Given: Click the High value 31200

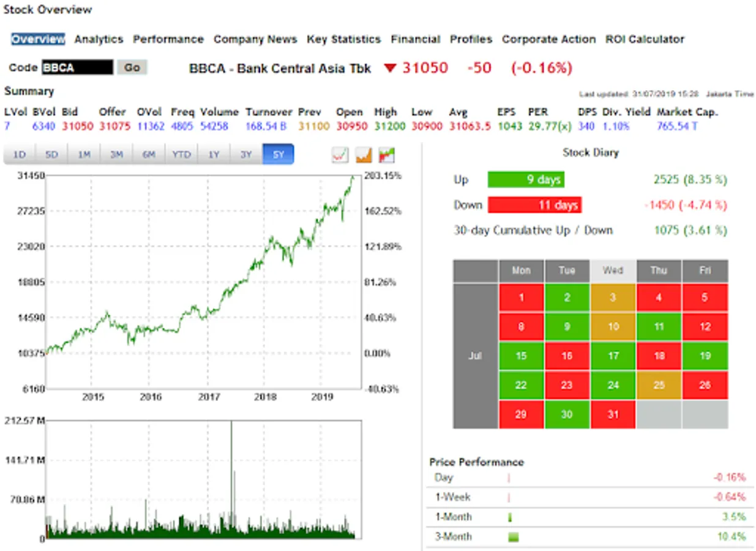Looking at the screenshot, I should tap(390, 126).
